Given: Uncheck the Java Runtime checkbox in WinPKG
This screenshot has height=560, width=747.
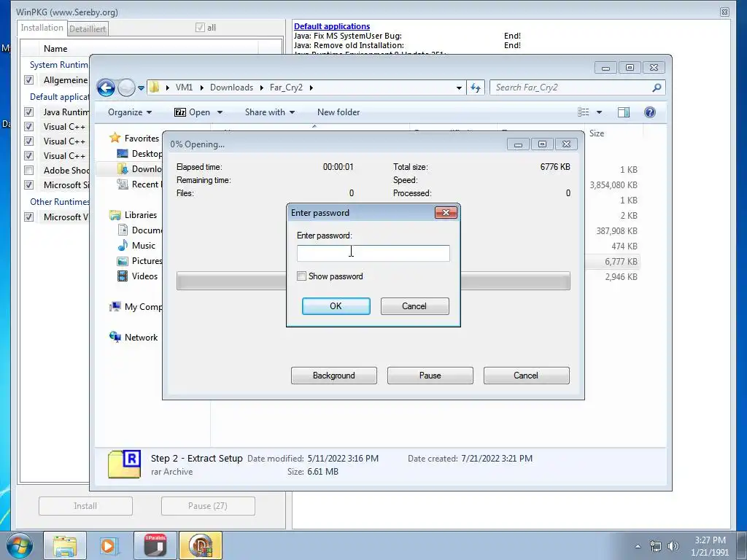Looking at the screenshot, I should [x=28, y=112].
